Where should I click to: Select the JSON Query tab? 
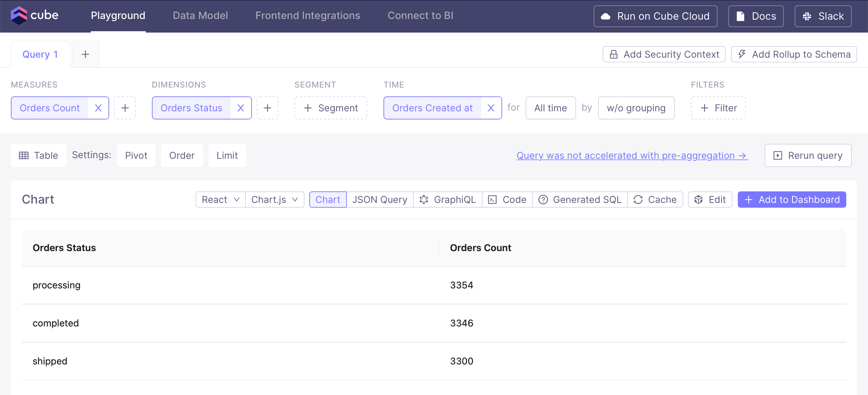379,199
